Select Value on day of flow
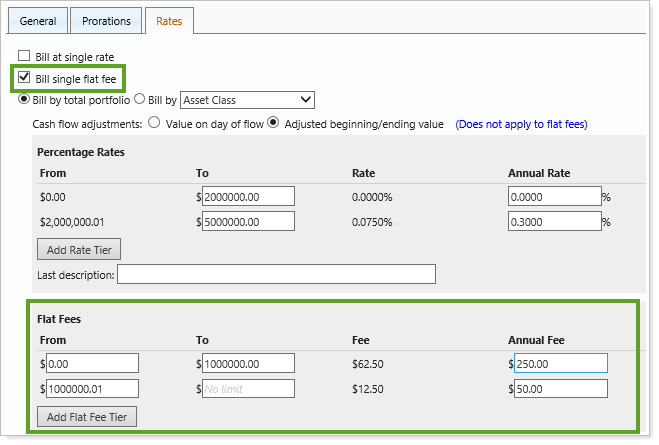The height and width of the screenshot is (445, 659). 154,124
